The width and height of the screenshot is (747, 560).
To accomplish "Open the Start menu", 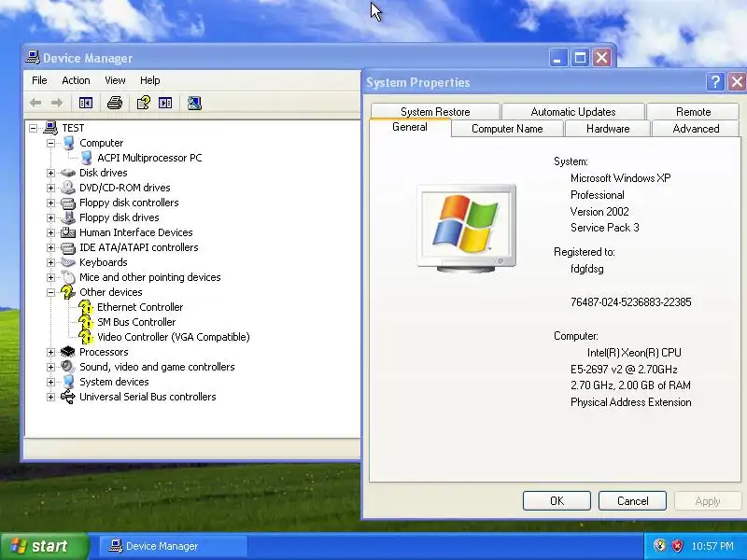I will tap(44, 546).
